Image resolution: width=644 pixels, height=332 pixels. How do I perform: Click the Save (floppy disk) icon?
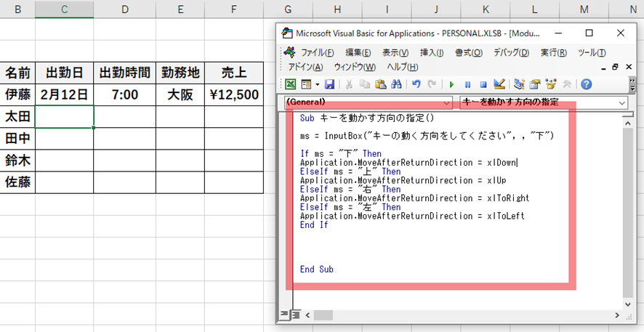329,84
